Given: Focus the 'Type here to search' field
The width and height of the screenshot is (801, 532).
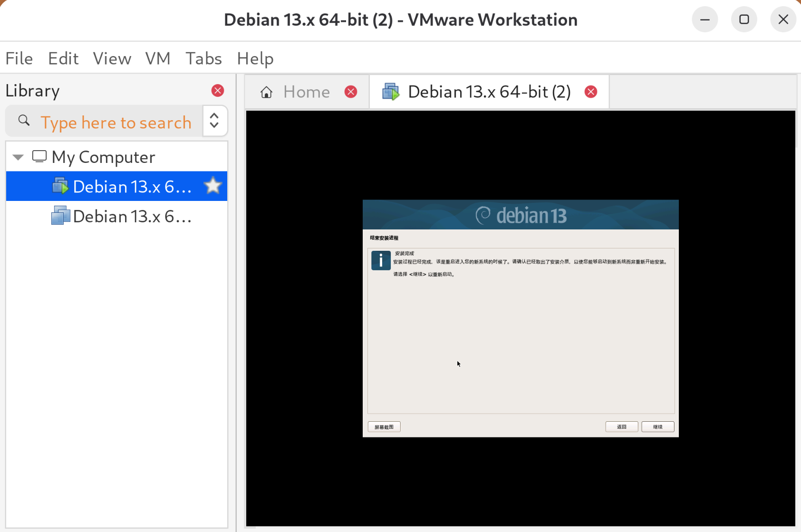Looking at the screenshot, I should (116, 122).
